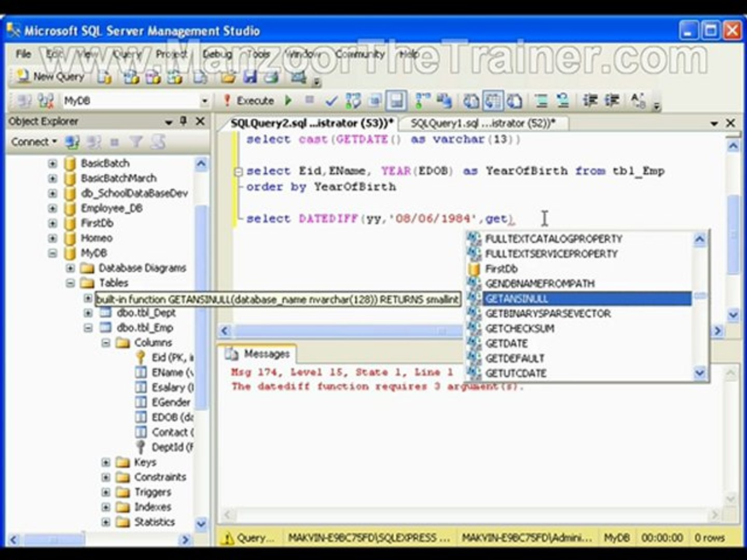Switch output to Results to Grid

(493, 101)
